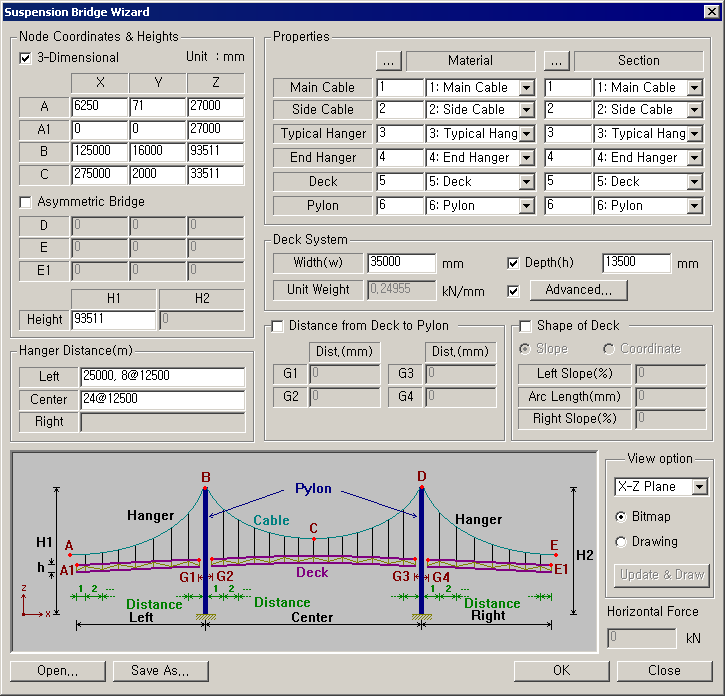Image resolution: width=725 pixels, height=696 pixels.
Task: Click the Open... button
Action: tap(58, 671)
